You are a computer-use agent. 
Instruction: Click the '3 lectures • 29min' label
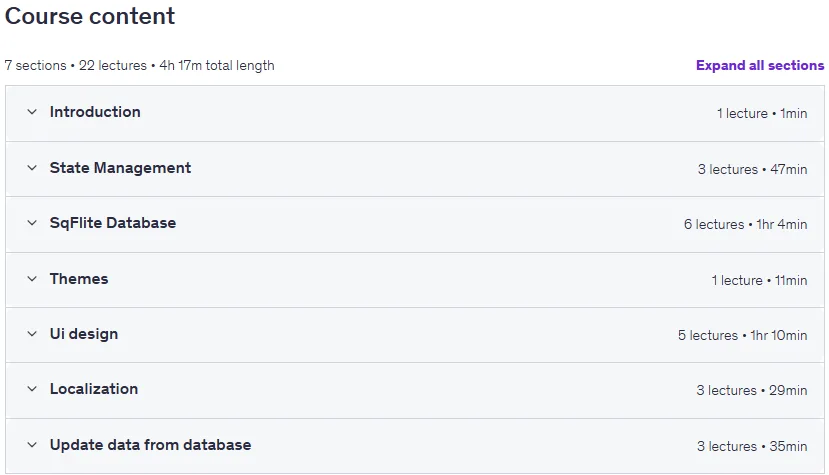752,390
